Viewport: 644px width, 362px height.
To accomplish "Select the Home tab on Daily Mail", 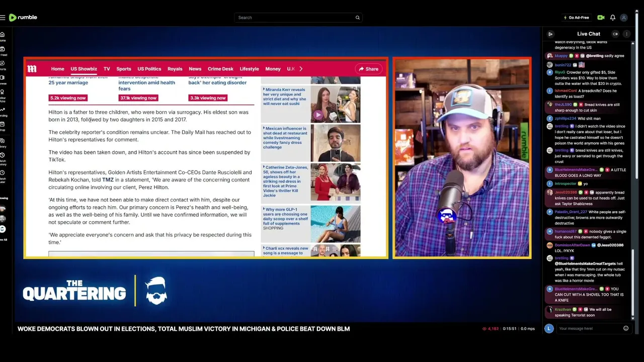I will click(58, 69).
